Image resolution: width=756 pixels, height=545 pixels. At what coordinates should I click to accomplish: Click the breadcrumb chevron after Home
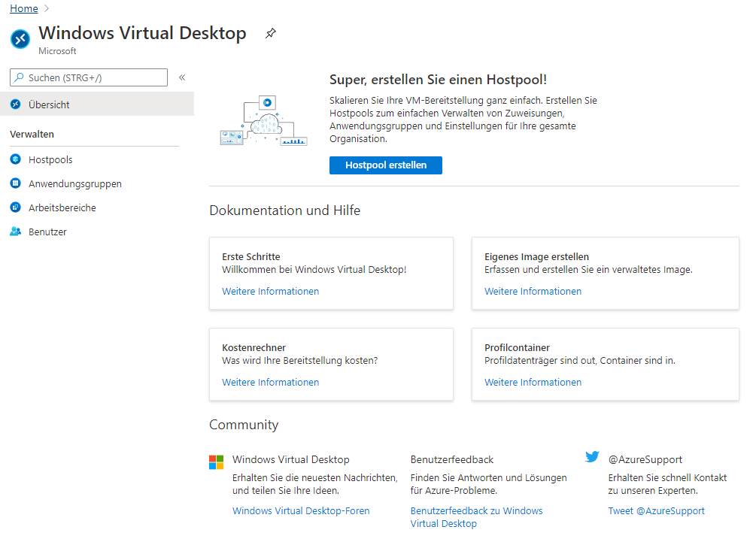(47, 9)
